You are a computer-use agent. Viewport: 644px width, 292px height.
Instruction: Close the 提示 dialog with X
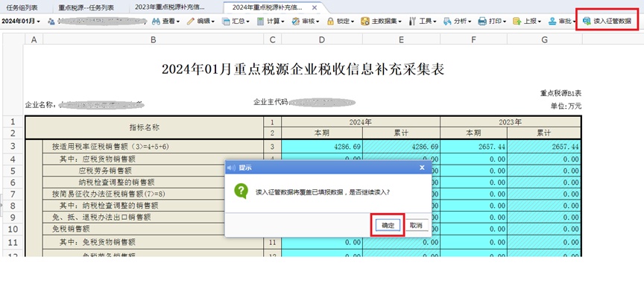point(422,168)
